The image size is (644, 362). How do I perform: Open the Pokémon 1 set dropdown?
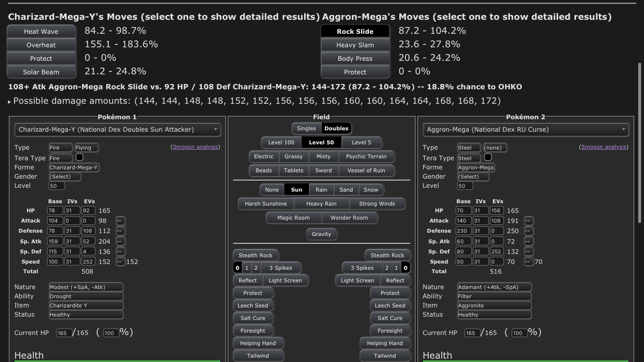tap(117, 129)
